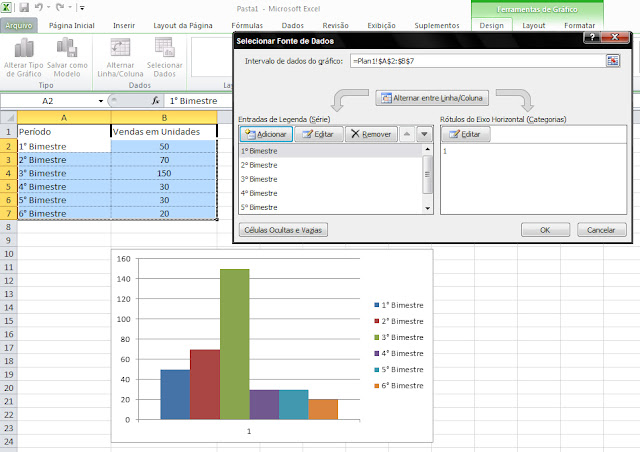This screenshot has height=452, width=640.
Task: Open the Name Box dropdown arrow
Action: click(100, 101)
